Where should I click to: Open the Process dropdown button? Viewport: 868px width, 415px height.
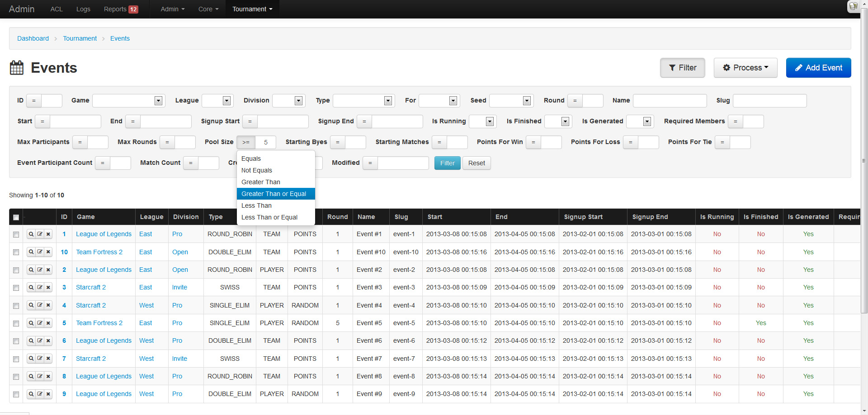coord(745,68)
